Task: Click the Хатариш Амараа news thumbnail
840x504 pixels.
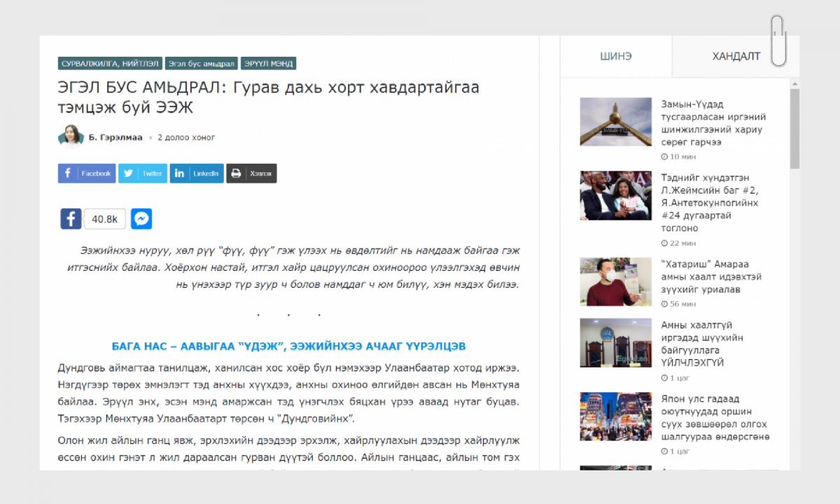Action: [x=615, y=281]
